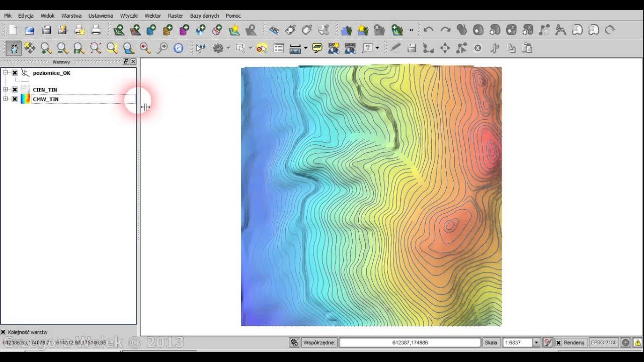Click the Add Vector Layer icon
Viewport: 644px width, 362px height.
(119, 30)
